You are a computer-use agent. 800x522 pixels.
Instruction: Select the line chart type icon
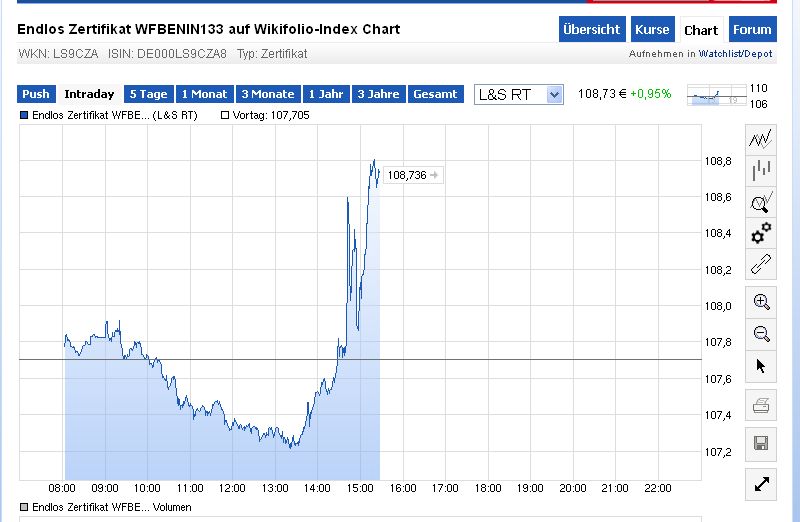pyautogui.click(x=761, y=139)
